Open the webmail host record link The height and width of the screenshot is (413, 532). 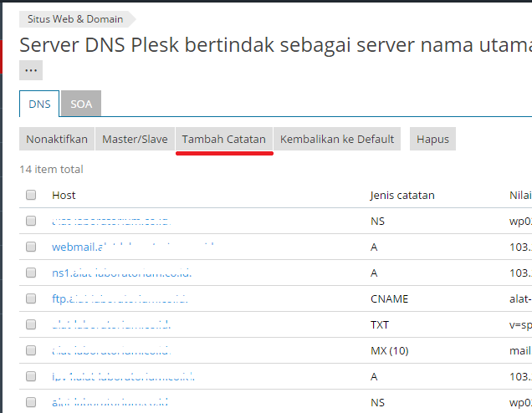point(133,247)
